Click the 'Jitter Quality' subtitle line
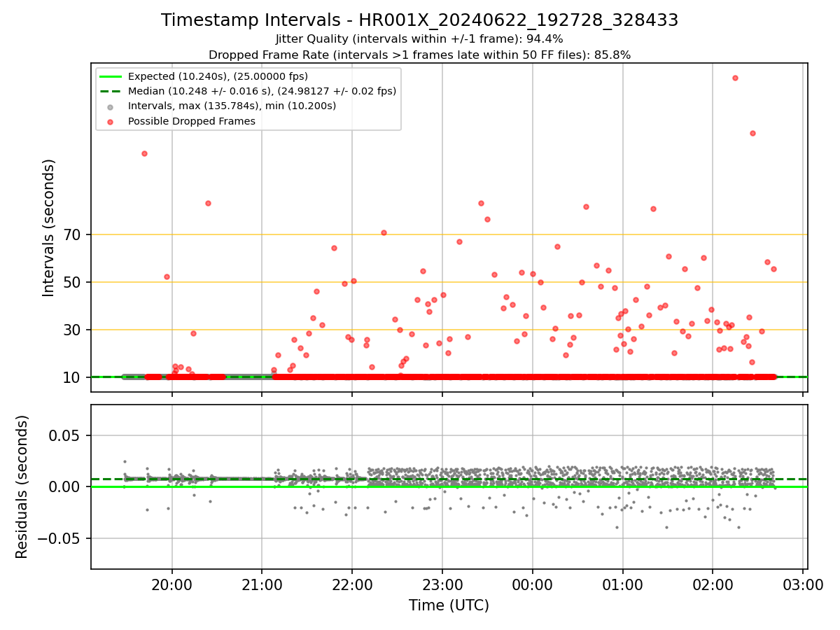 pos(419,39)
